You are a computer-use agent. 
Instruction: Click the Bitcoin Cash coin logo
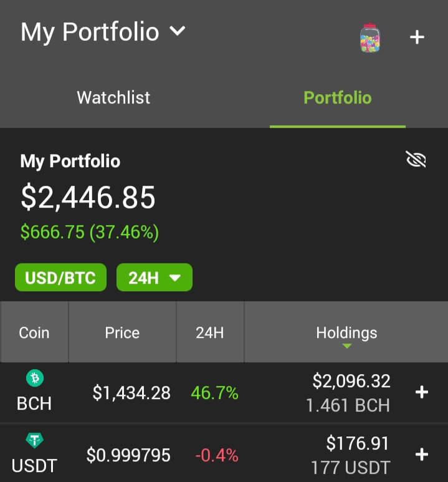(x=35, y=378)
